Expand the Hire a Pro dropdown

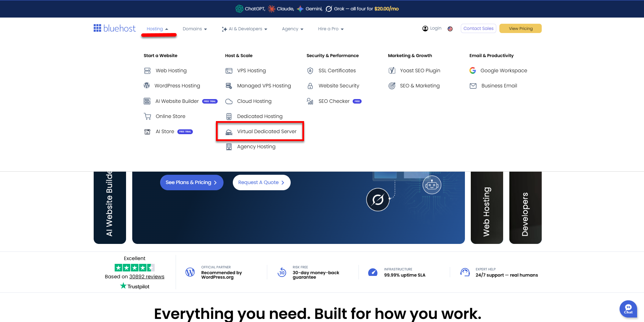click(331, 29)
